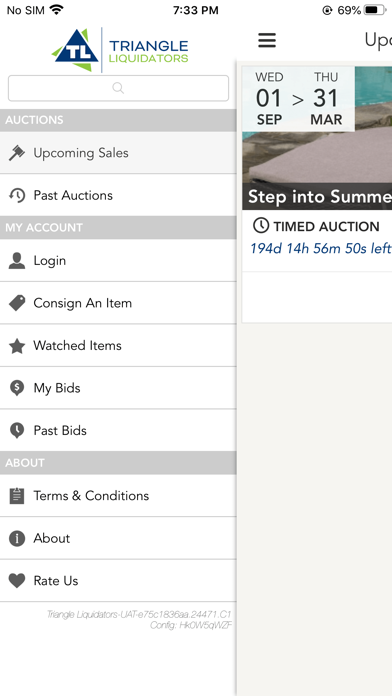Click the heart icon for Rate Us
This screenshot has width=392, height=696.
pyautogui.click(x=17, y=581)
